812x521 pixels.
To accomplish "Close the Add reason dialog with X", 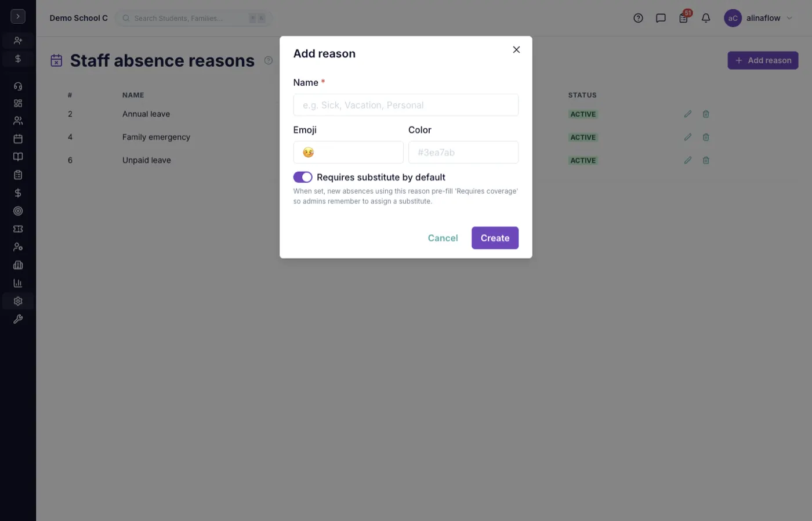I will click(x=516, y=50).
